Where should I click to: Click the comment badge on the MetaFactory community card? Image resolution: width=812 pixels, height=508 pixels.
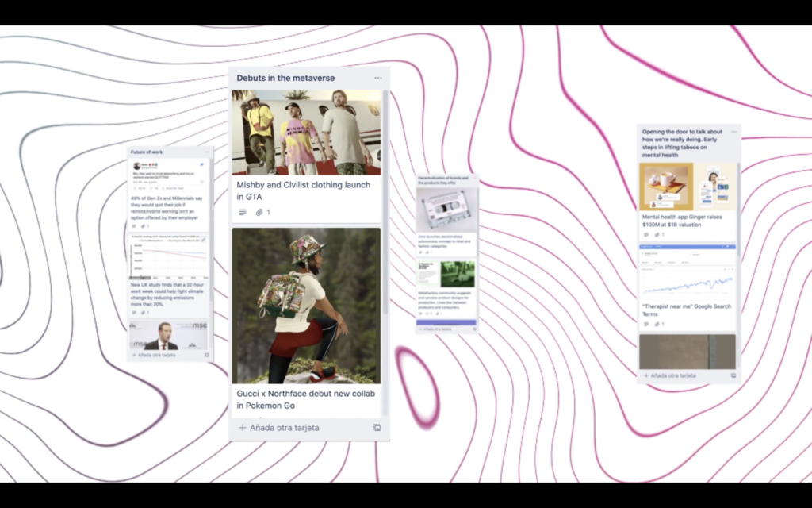427,313
